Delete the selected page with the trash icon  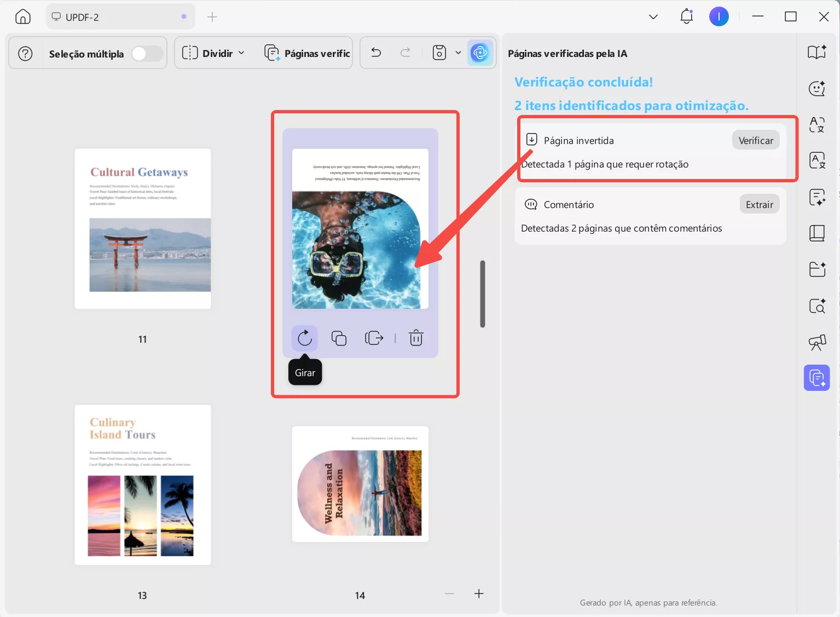[x=416, y=338]
